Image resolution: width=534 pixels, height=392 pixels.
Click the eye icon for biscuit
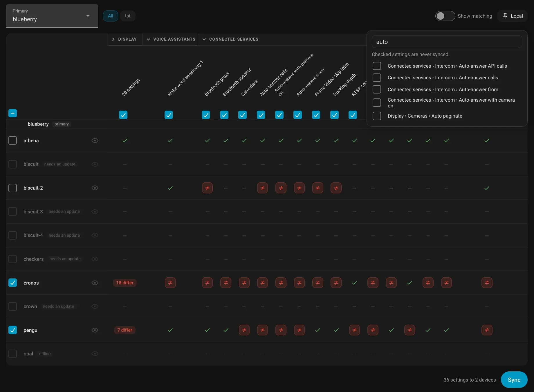click(95, 164)
